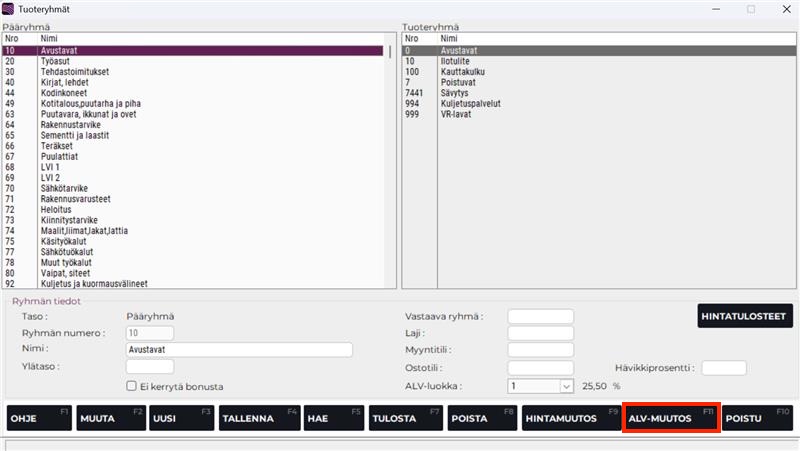Image resolution: width=800 pixels, height=451 pixels.
Task: Click the OHJE F1 help button
Action: click(x=38, y=418)
